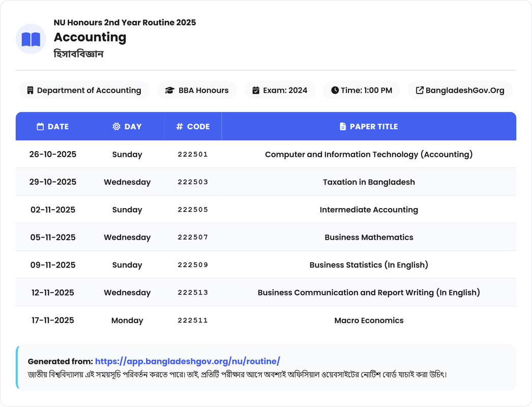Click the "Monday" day cell
This screenshot has width=532, height=407.
click(x=127, y=321)
